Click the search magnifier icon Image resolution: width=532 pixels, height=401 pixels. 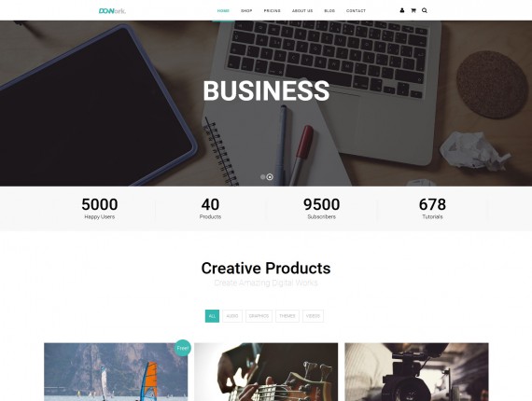coord(425,10)
